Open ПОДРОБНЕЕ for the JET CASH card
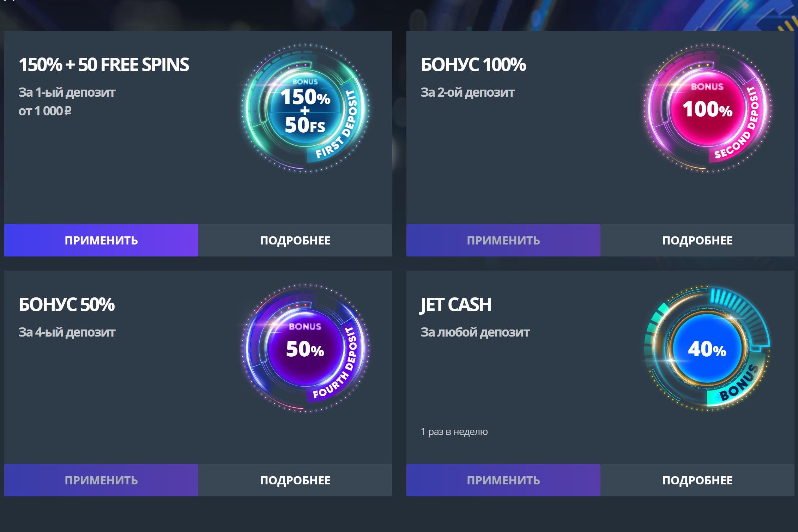798x532 pixels. coord(697,480)
